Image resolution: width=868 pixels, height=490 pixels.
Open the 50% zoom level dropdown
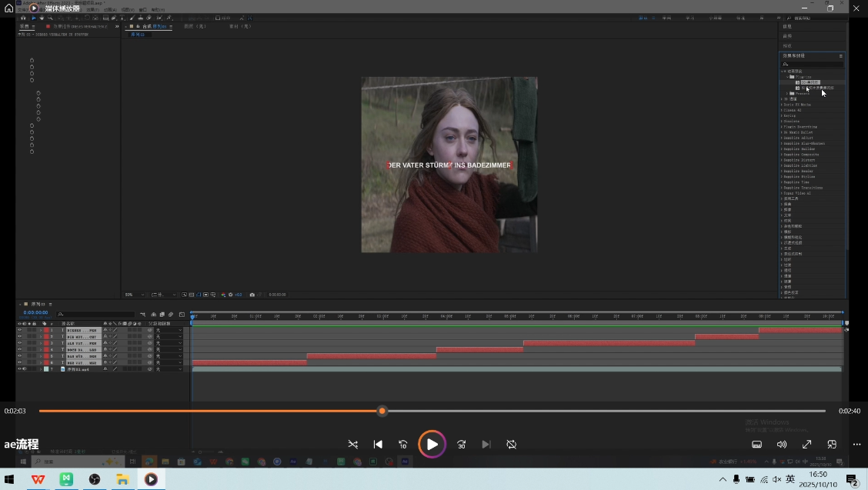click(x=134, y=295)
